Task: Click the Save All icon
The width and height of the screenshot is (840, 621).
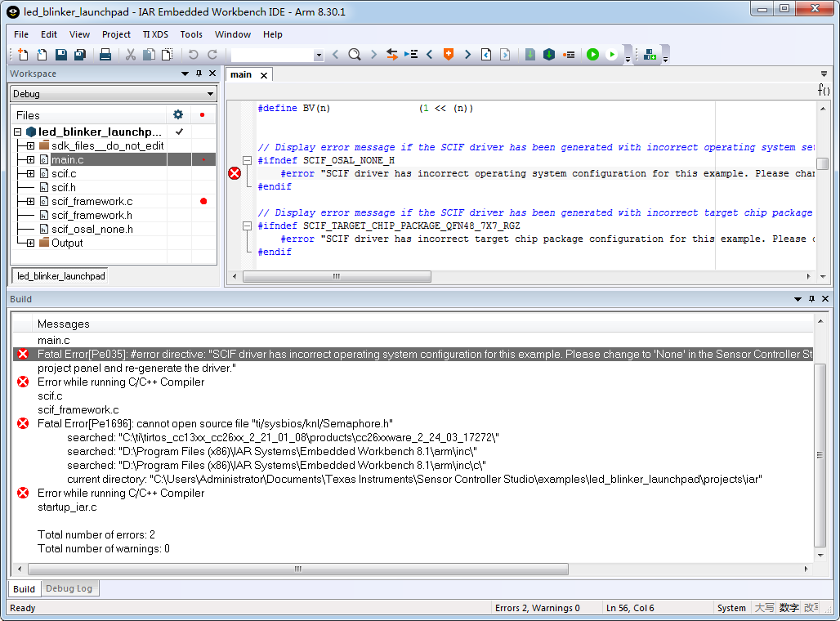Action: pos(80,54)
